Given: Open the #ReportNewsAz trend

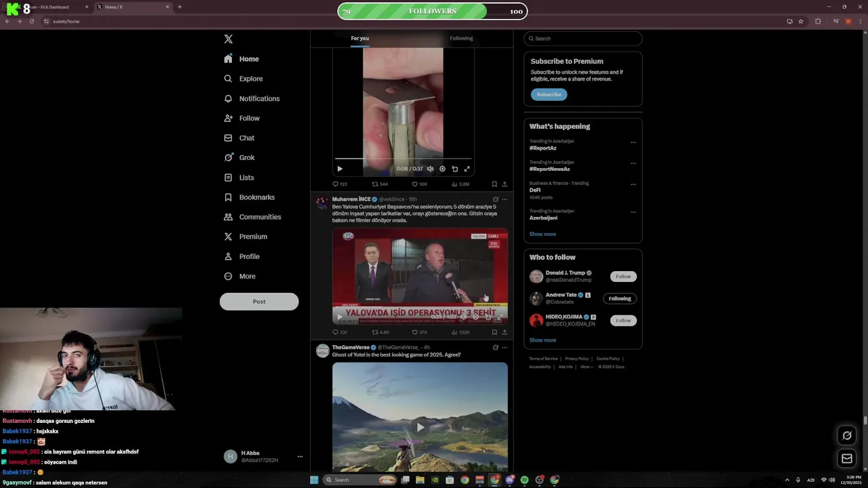Looking at the screenshot, I should pos(549,169).
